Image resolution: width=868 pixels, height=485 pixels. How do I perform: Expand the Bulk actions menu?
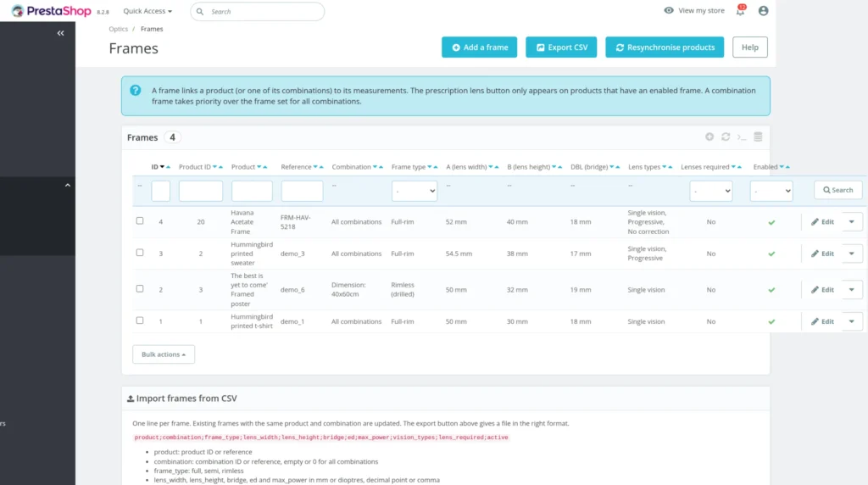(x=164, y=354)
